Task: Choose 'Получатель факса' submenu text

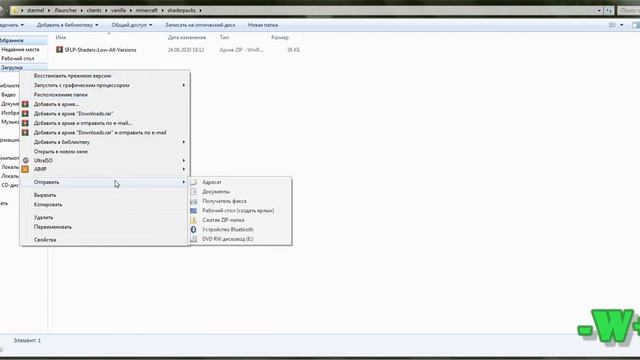Action: click(224, 201)
